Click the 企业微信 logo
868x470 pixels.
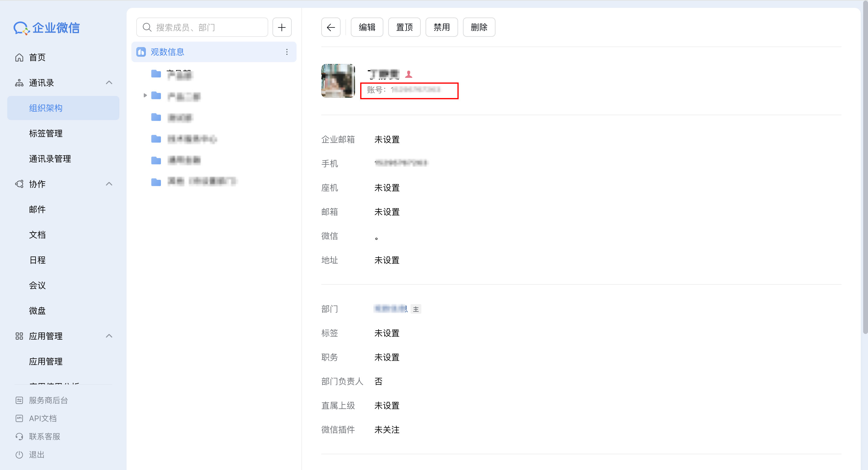46,28
